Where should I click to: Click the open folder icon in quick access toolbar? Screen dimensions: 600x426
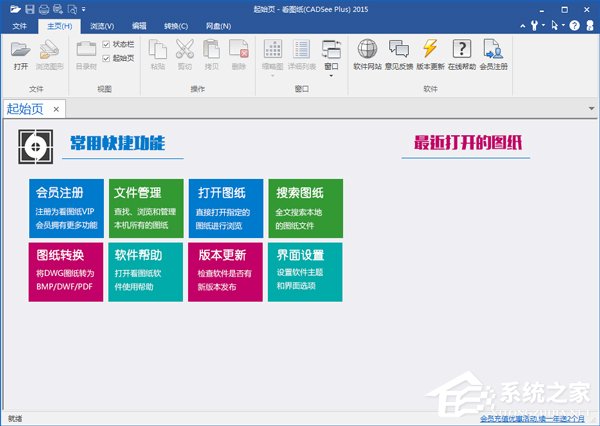click(x=15, y=9)
